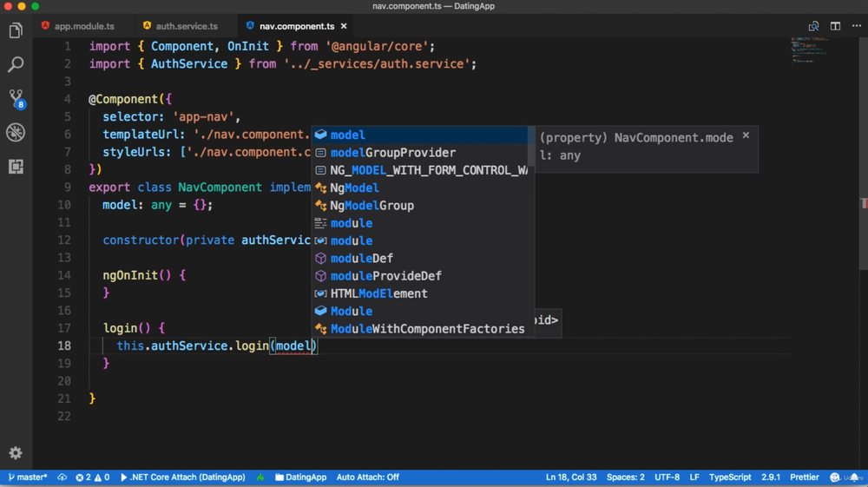Click the 'ngOnInit()' method name
The height and width of the screenshot is (487, 868).
coord(137,275)
